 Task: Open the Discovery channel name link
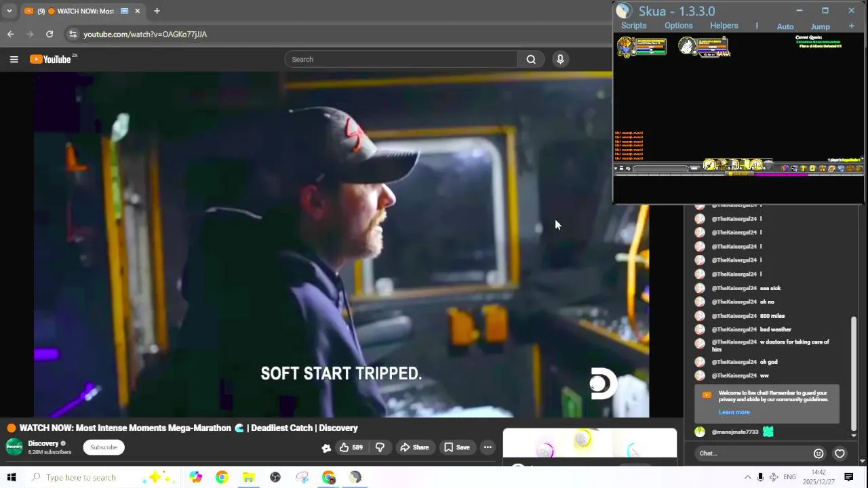point(43,443)
